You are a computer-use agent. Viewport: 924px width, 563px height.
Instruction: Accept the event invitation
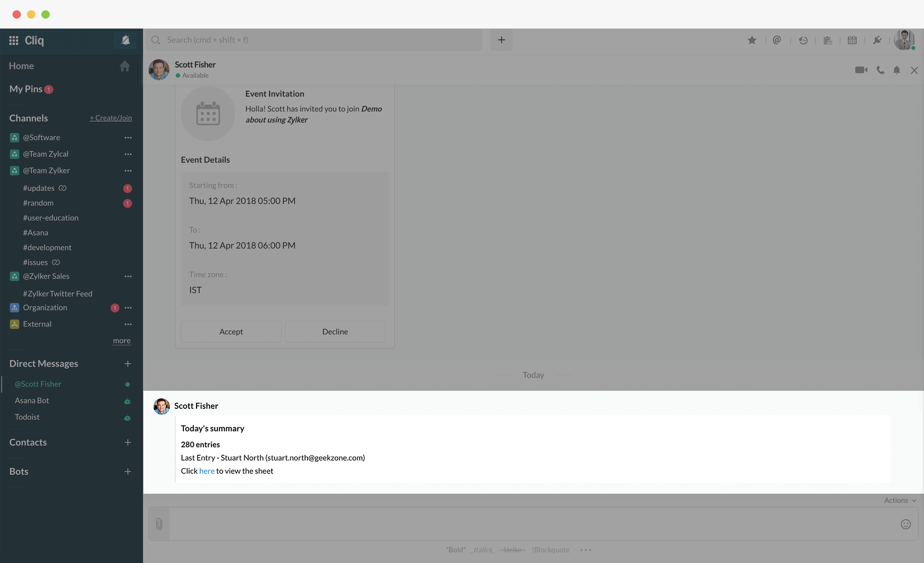pyautogui.click(x=231, y=331)
